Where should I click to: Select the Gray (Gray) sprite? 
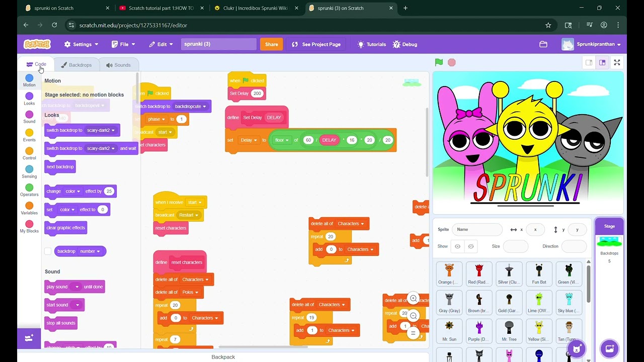(449, 303)
